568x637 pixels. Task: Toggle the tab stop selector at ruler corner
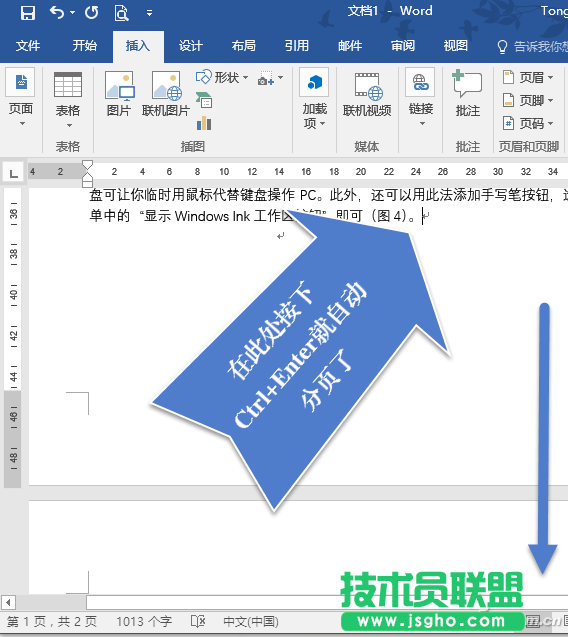point(13,174)
